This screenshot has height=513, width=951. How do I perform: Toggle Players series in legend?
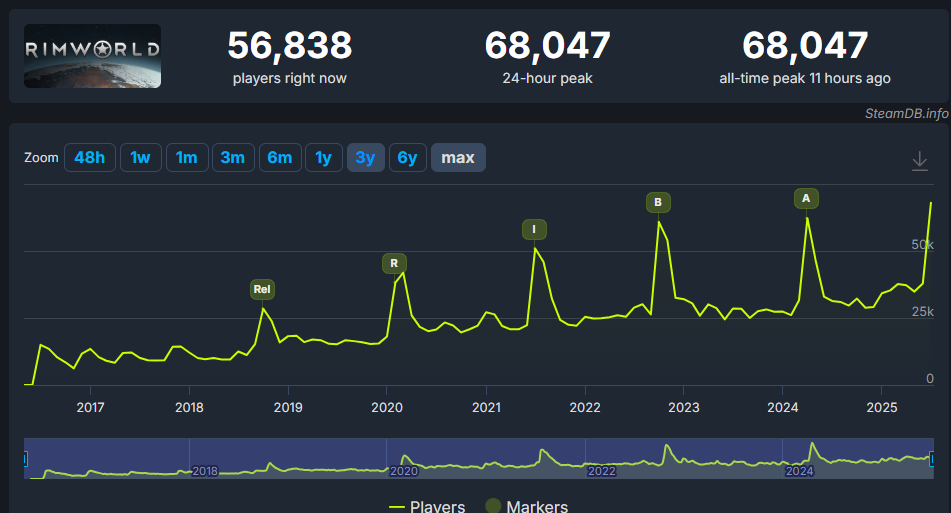point(426,506)
